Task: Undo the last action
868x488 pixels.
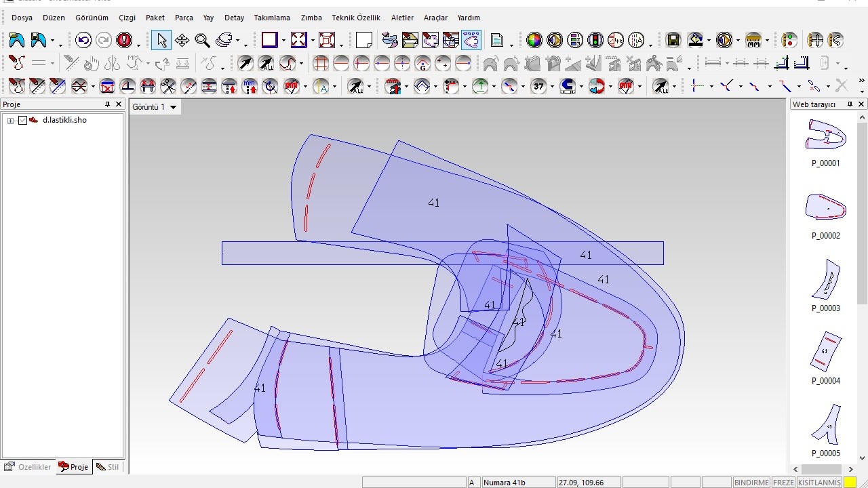Action: tap(83, 41)
